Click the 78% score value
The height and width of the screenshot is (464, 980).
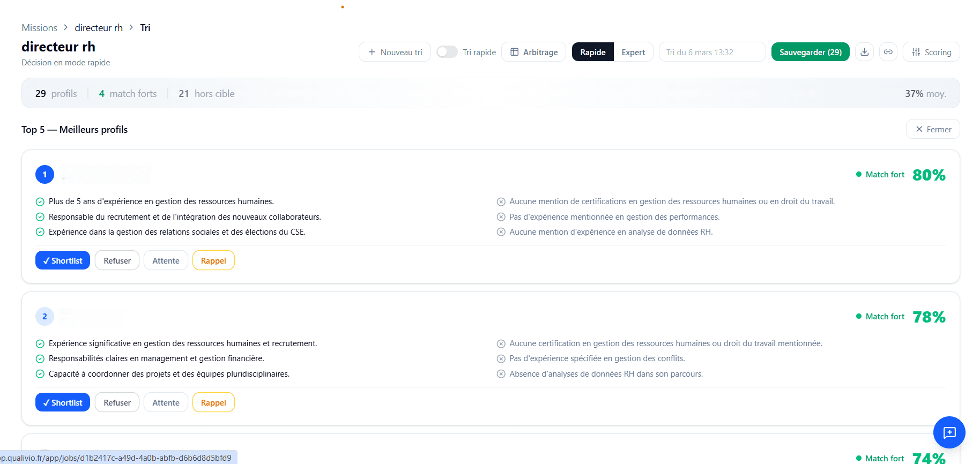pos(929,317)
